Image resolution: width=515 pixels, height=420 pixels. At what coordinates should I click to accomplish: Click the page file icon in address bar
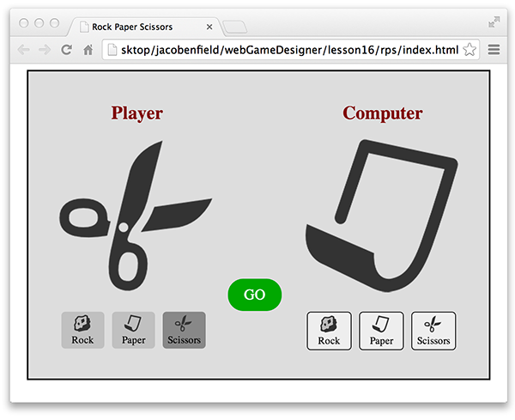(112, 50)
